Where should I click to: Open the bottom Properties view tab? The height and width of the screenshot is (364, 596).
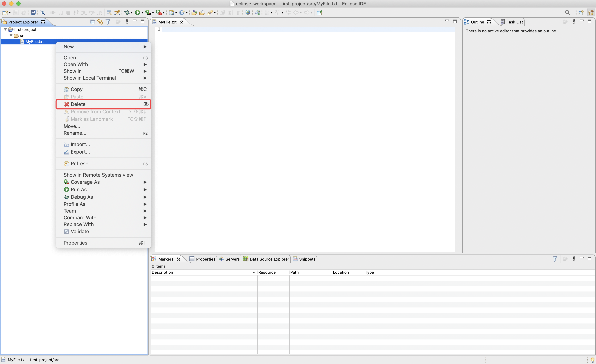pos(202,259)
